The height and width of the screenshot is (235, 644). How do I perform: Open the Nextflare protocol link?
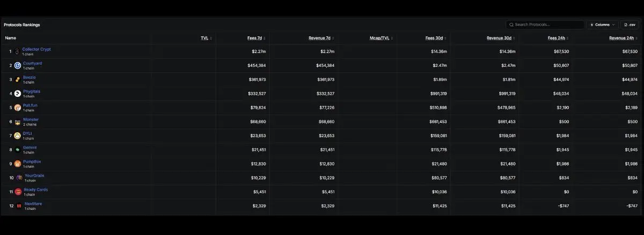coord(33,203)
